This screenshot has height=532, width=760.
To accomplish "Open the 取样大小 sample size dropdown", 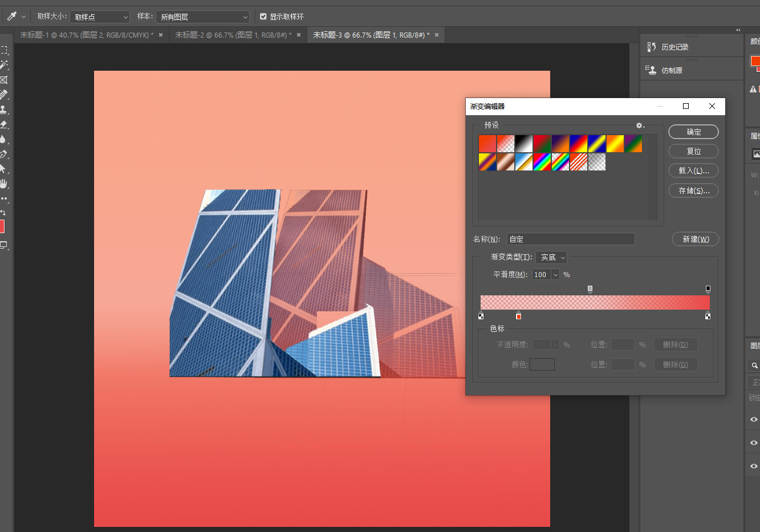I will (x=100, y=17).
